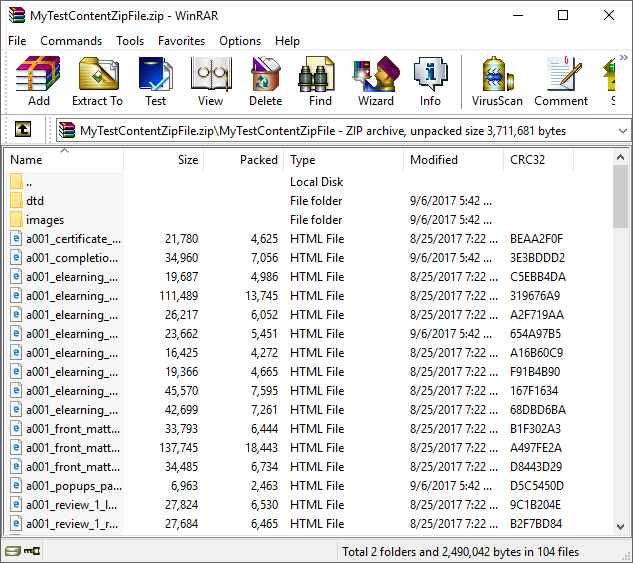Click CRC32 value 68DBD6BA
Screen dimensions: 633x563
pyautogui.click(x=538, y=410)
